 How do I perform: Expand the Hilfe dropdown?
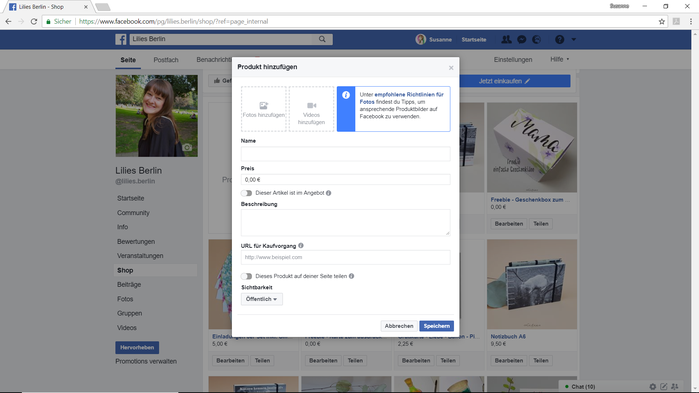click(559, 59)
